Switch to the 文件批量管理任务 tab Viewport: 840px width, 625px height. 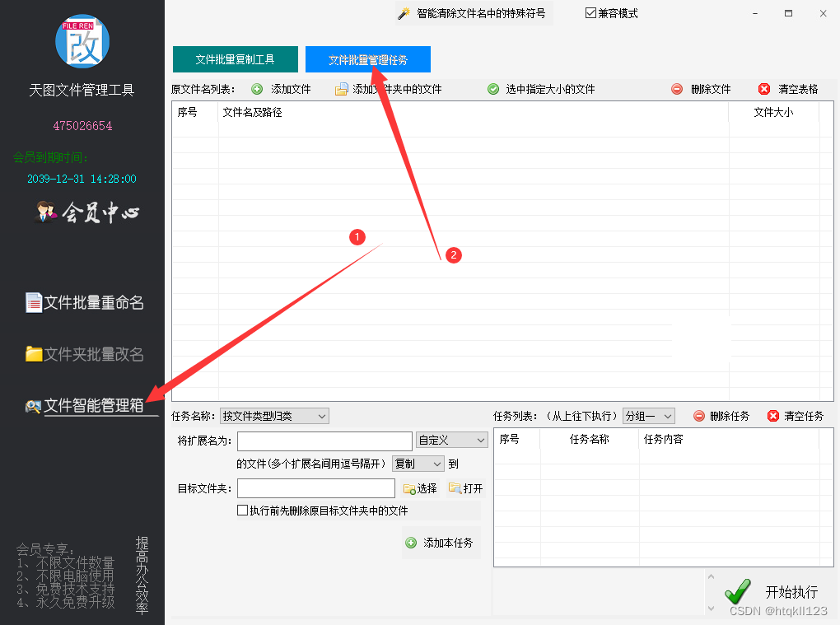point(368,59)
